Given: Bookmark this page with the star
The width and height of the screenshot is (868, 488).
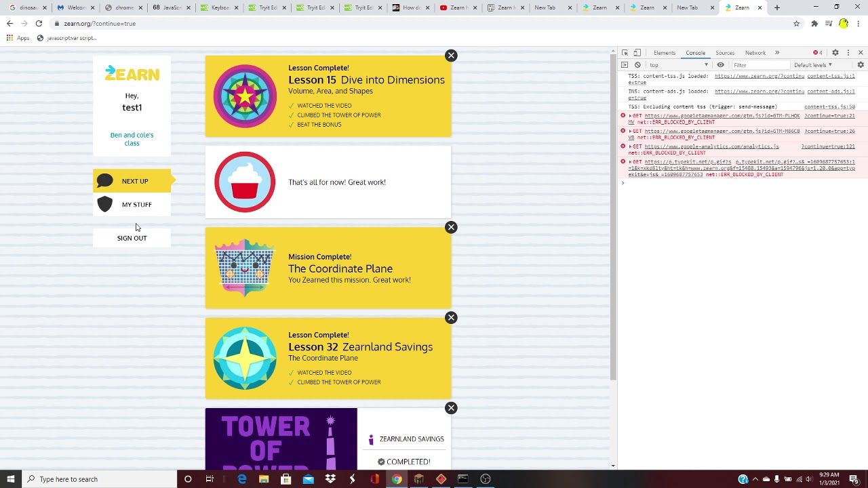Looking at the screenshot, I should 796,24.
